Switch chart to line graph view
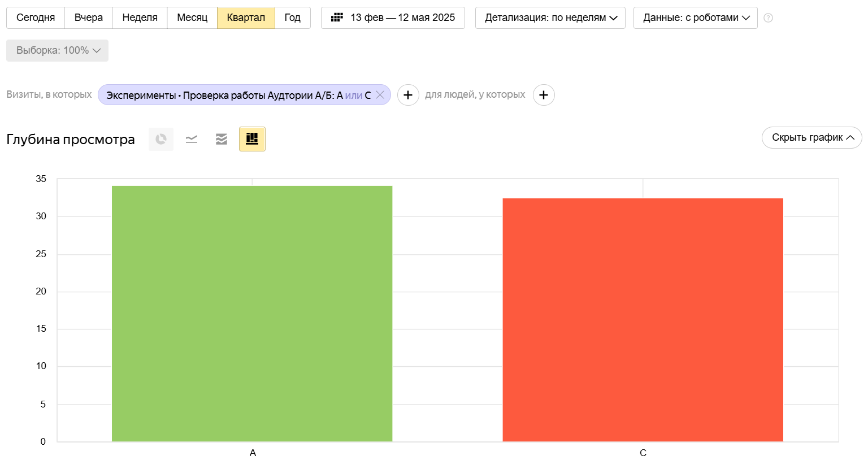 (x=192, y=139)
